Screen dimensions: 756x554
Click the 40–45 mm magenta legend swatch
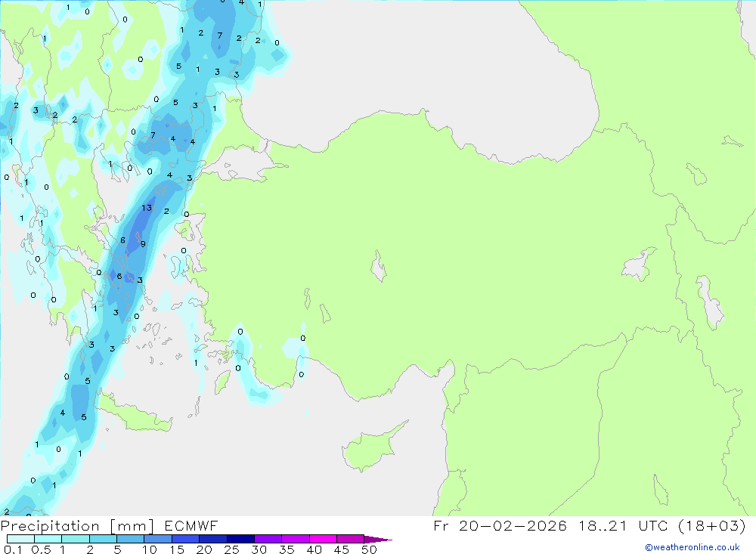[x=323, y=539]
